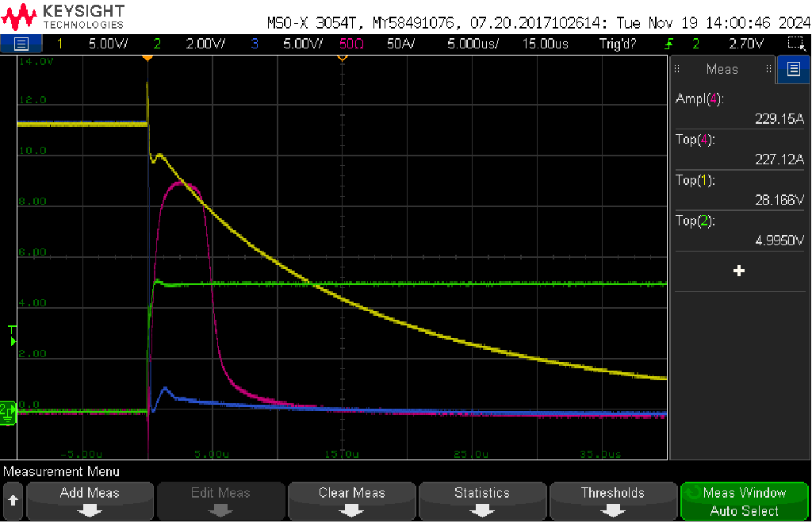Click the 5.000us/ timebase setting

[473, 44]
